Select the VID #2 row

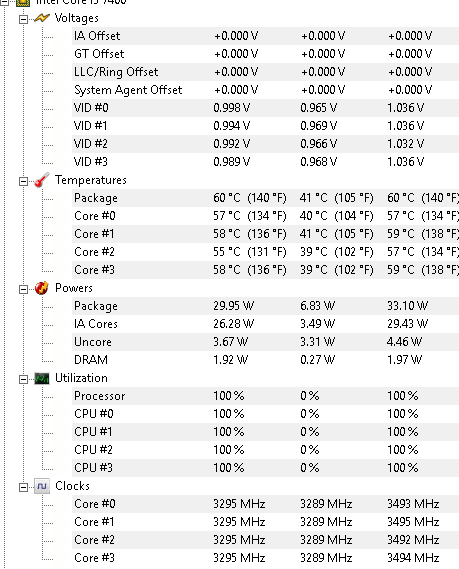(x=265, y=144)
